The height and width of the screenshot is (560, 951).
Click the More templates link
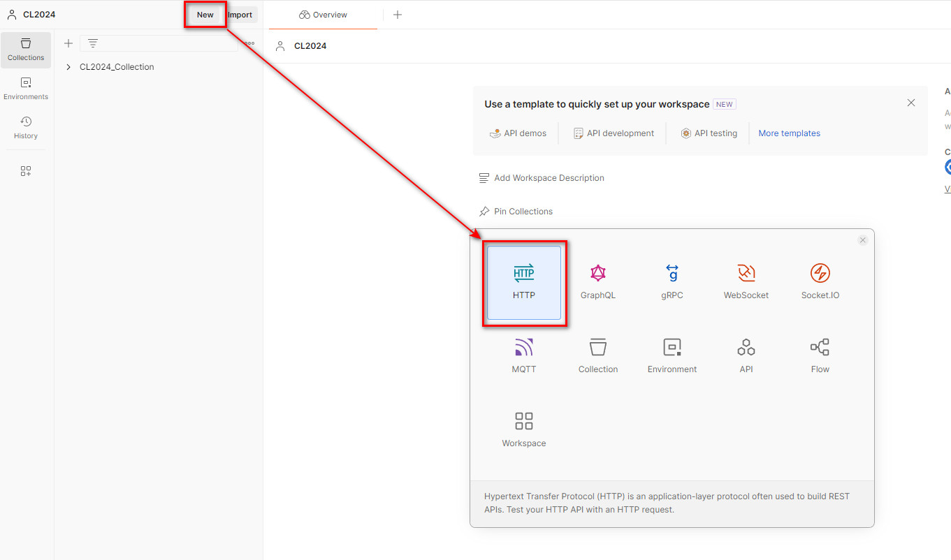790,133
